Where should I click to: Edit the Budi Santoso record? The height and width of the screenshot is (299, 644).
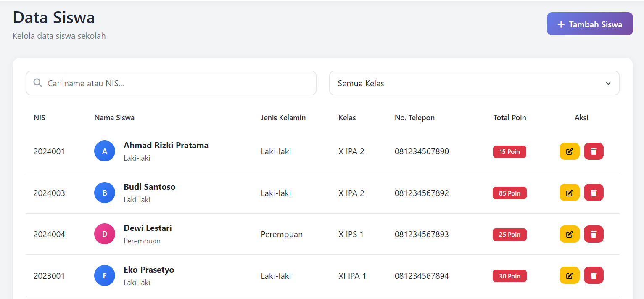tap(569, 193)
